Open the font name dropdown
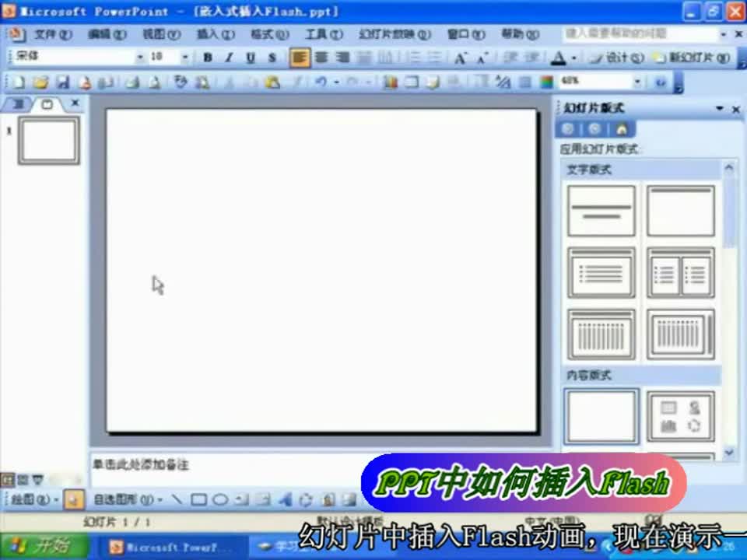747x560 pixels. (x=140, y=58)
